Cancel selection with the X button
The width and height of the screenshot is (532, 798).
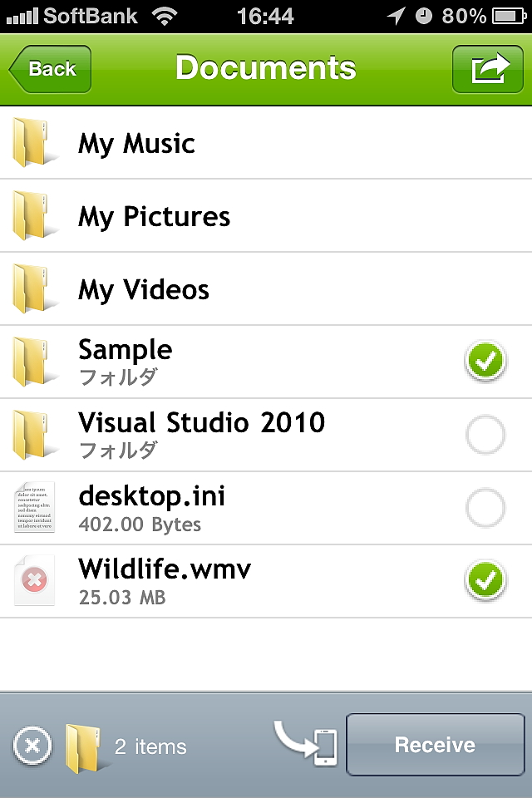click(x=31, y=744)
